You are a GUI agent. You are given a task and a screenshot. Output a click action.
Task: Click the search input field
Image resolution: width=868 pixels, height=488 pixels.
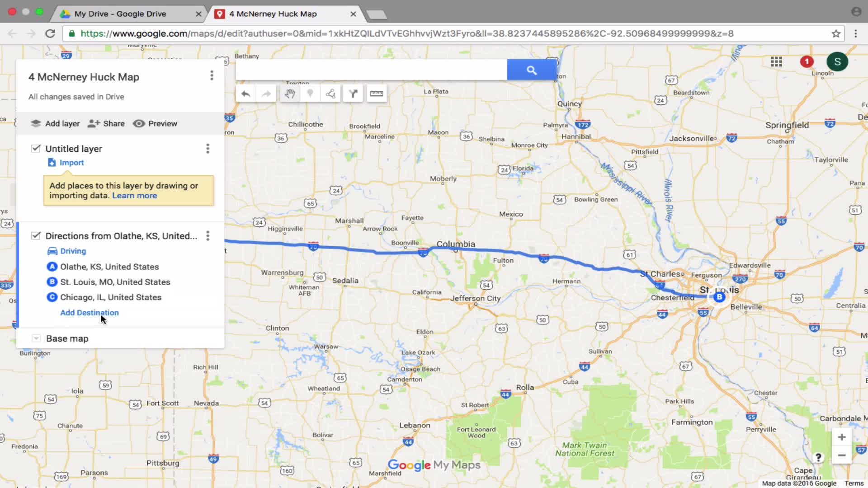coord(370,70)
